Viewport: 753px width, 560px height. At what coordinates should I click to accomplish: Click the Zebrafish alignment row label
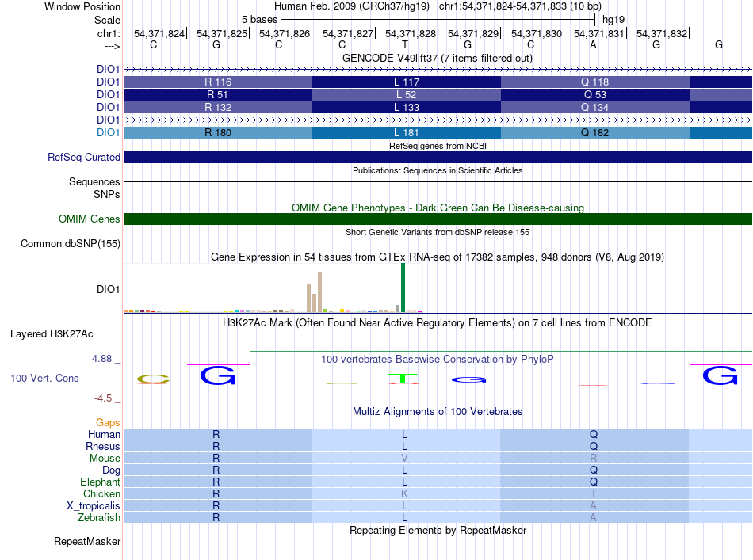pos(99,518)
